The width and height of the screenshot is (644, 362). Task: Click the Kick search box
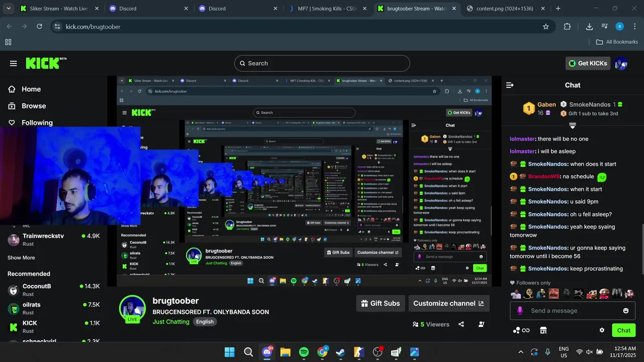322,63
